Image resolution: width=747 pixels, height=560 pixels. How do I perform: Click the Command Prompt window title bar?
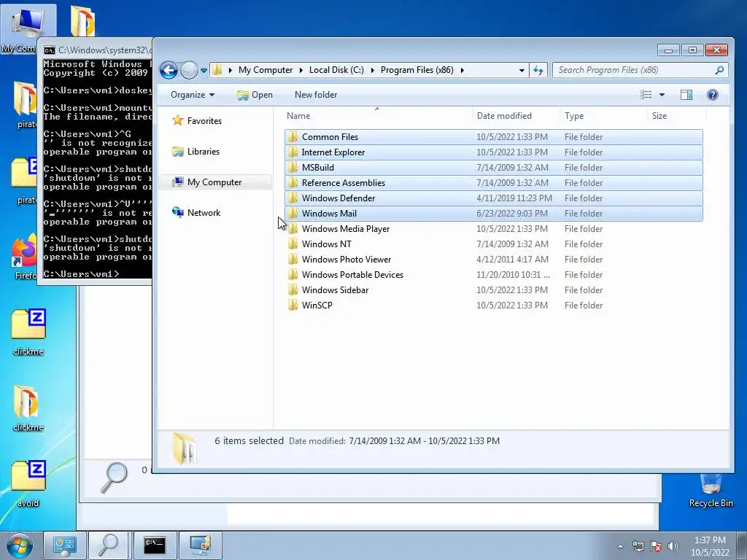(x=96, y=50)
